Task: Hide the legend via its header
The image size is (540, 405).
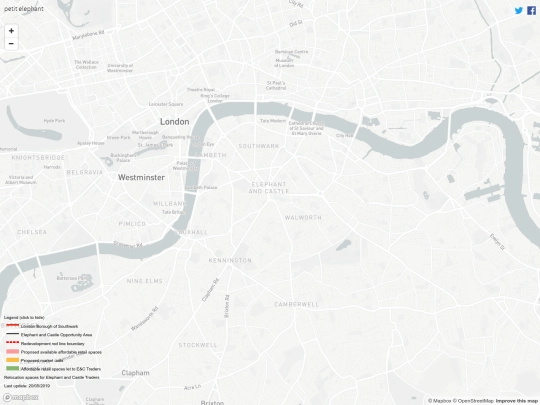Action: pyautogui.click(x=24, y=318)
